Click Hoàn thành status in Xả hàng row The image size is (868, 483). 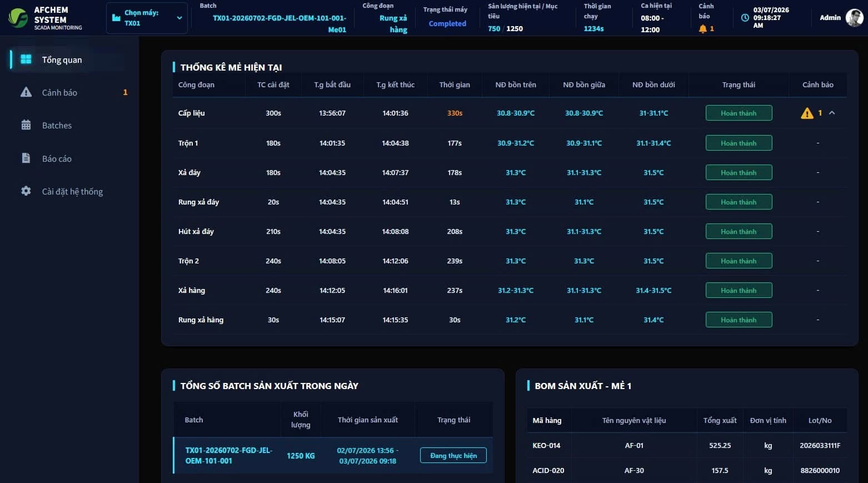(x=739, y=290)
